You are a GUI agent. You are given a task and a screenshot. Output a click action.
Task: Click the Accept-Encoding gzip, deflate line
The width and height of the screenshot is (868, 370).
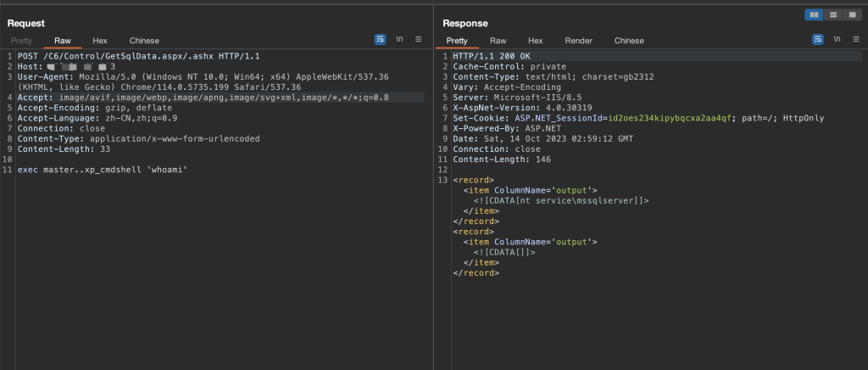tap(95, 108)
